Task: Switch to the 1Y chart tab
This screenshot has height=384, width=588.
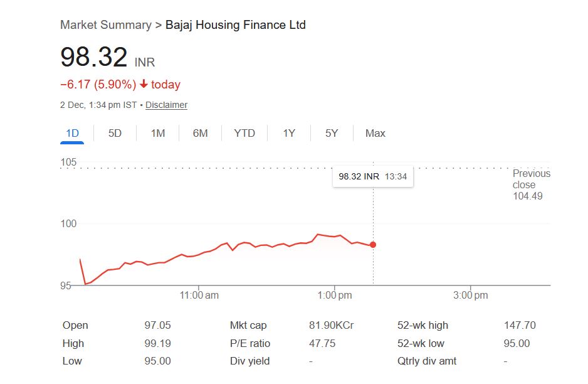Action: [x=289, y=133]
